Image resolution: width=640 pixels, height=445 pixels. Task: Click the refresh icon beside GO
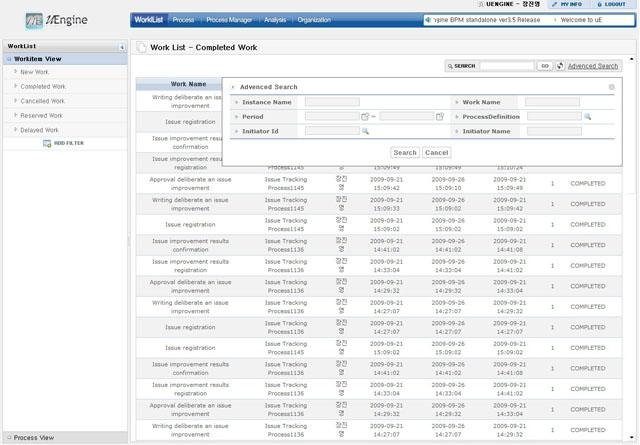[560, 66]
